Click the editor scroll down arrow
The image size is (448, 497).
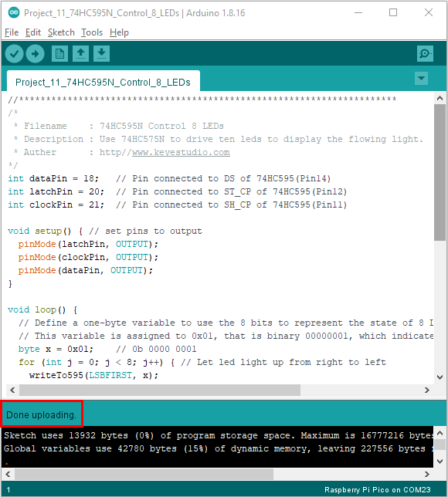[440, 377]
